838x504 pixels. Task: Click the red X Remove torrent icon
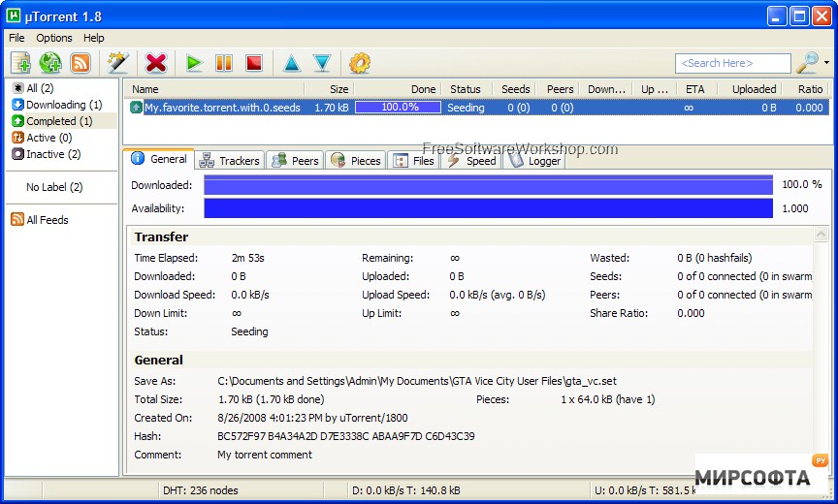[x=155, y=63]
